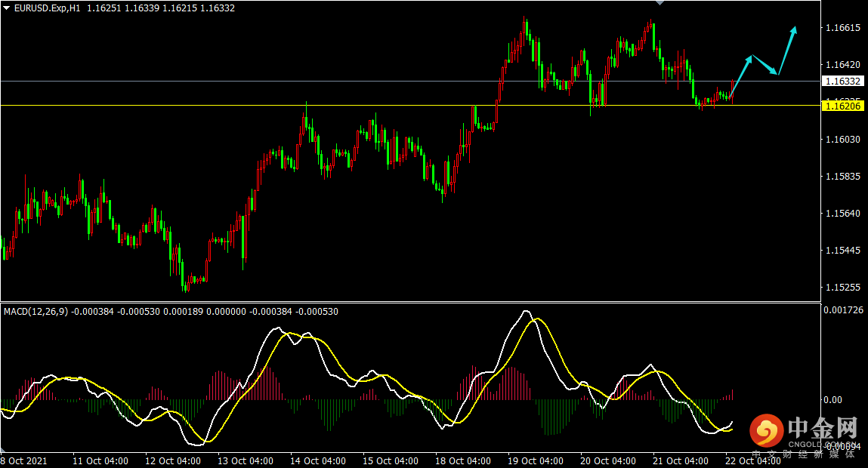The height and width of the screenshot is (468, 868).
Task: Click the MACD scale value 0.001726
Action: click(843, 310)
